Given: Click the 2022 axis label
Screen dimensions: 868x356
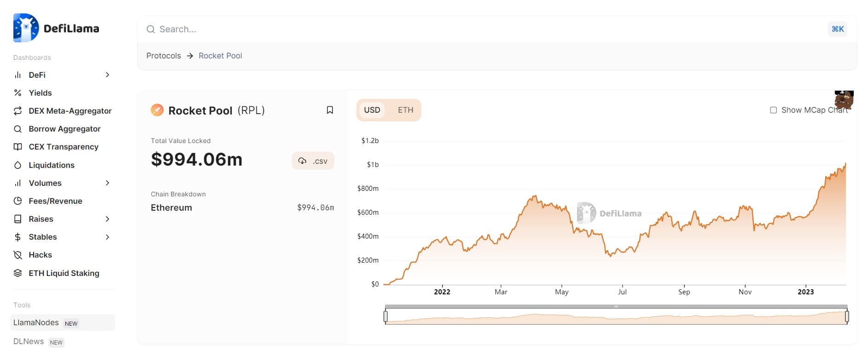Looking at the screenshot, I should pos(442,292).
